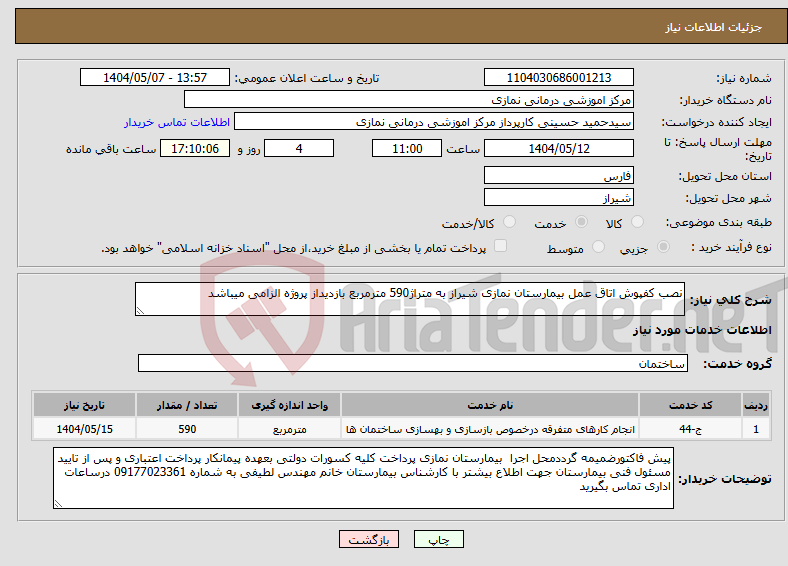Toggle the Islamic treasury payment checkbox
The width and height of the screenshot is (788, 566).
click(500, 246)
